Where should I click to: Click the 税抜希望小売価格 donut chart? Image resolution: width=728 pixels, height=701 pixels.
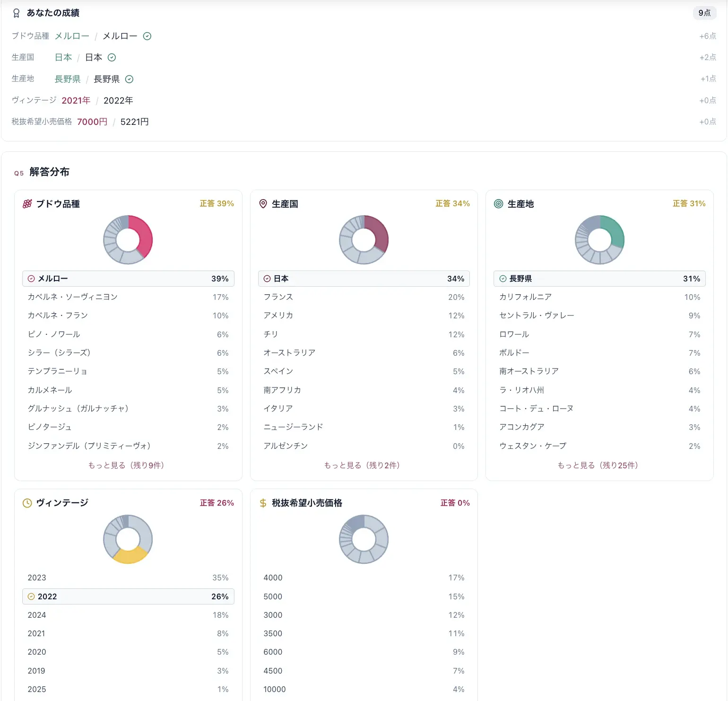pos(364,539)
